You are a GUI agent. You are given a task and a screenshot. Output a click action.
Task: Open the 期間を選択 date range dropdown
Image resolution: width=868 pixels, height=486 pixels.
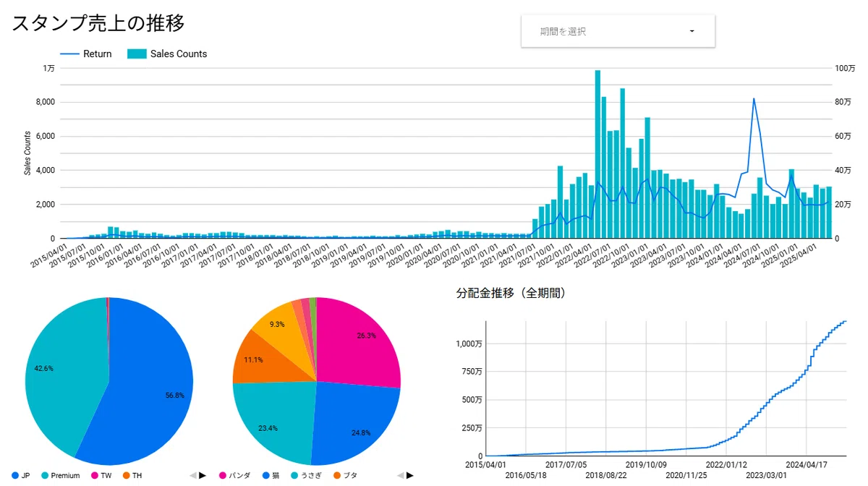point(618,31)
